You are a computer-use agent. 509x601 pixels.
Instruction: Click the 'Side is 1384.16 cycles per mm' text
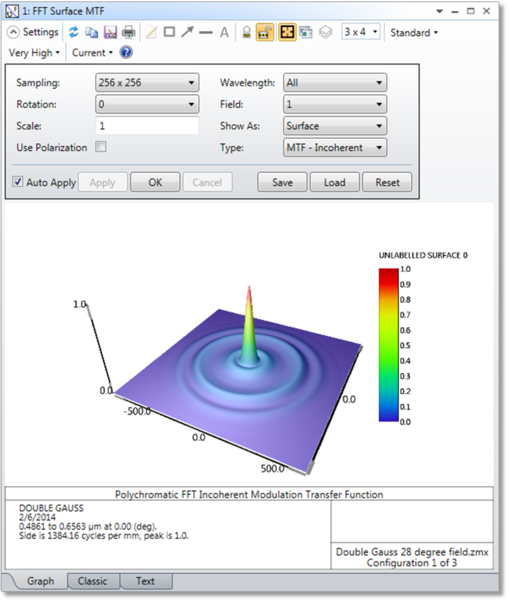(x=80, y=535)
